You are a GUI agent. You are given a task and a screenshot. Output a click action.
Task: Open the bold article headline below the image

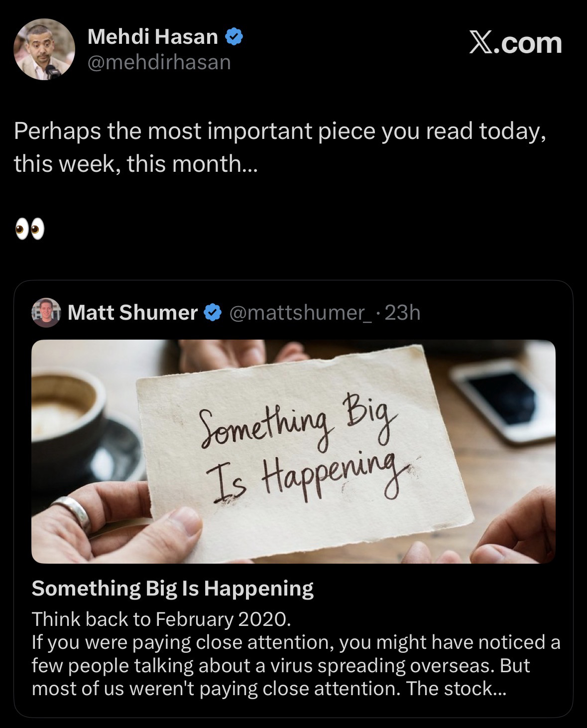pos(173,588)
